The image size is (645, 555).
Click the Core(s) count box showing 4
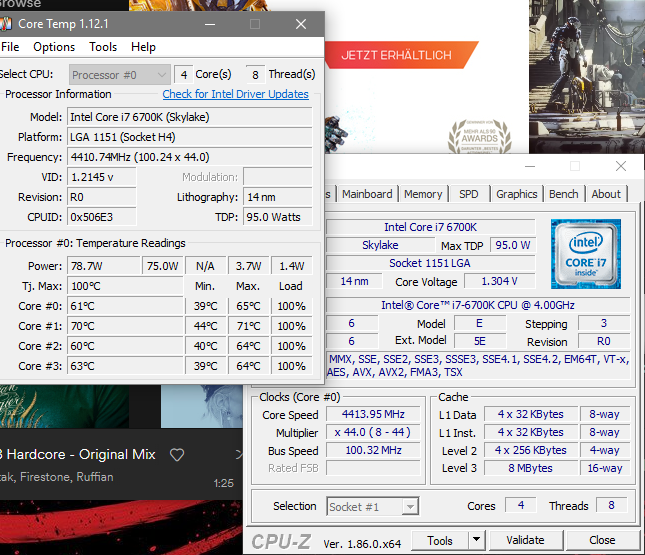(x=183, y=74)
